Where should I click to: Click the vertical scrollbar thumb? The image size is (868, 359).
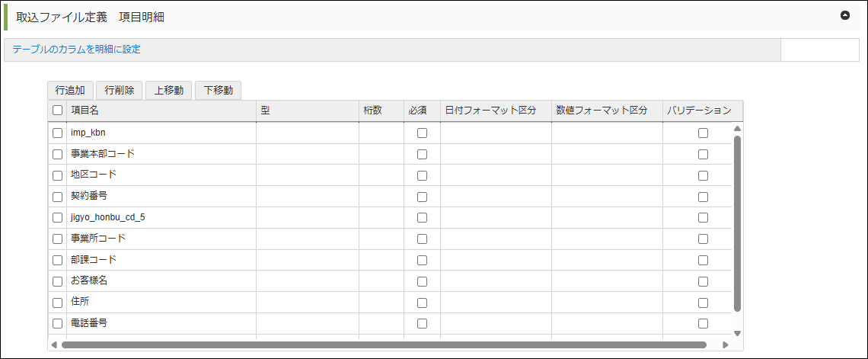click(x=736, y=221)
